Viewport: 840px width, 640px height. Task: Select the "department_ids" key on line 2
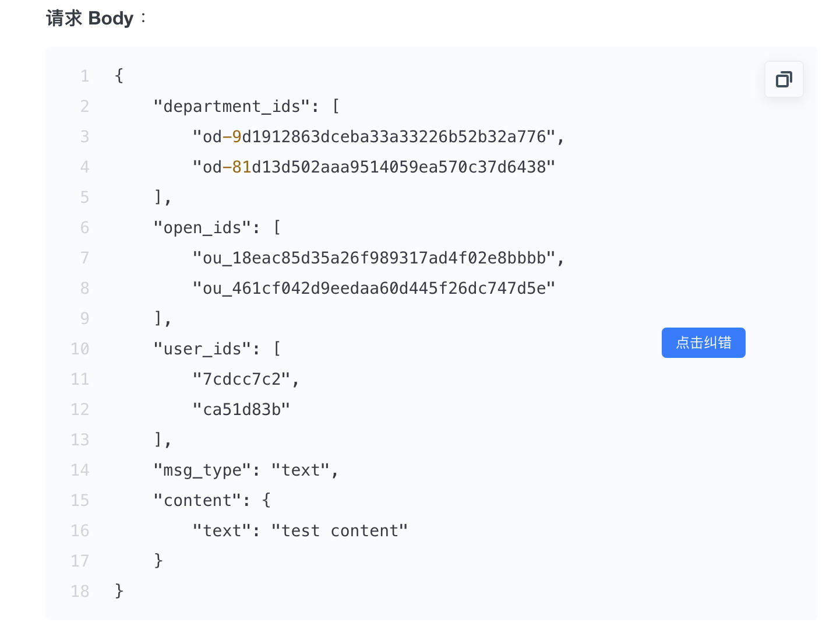[x=232, y=107]
